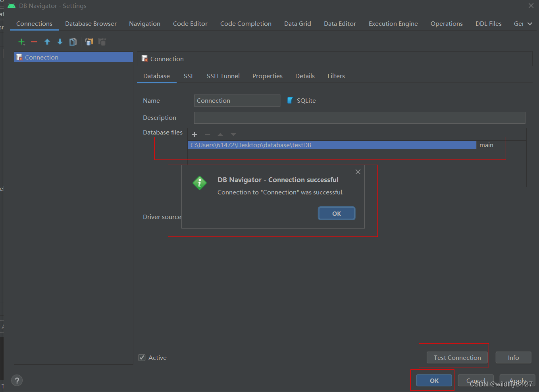Move connection up with blue arrow
The height and width of the screenshot is (392, 539).
(47, 42)
